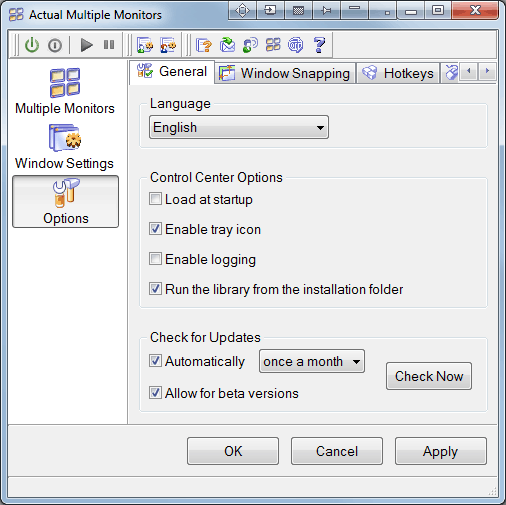Click the pause toolbar icon
Image resolution: width=506 pixels, height=505 pixels.
click(109, 45)
